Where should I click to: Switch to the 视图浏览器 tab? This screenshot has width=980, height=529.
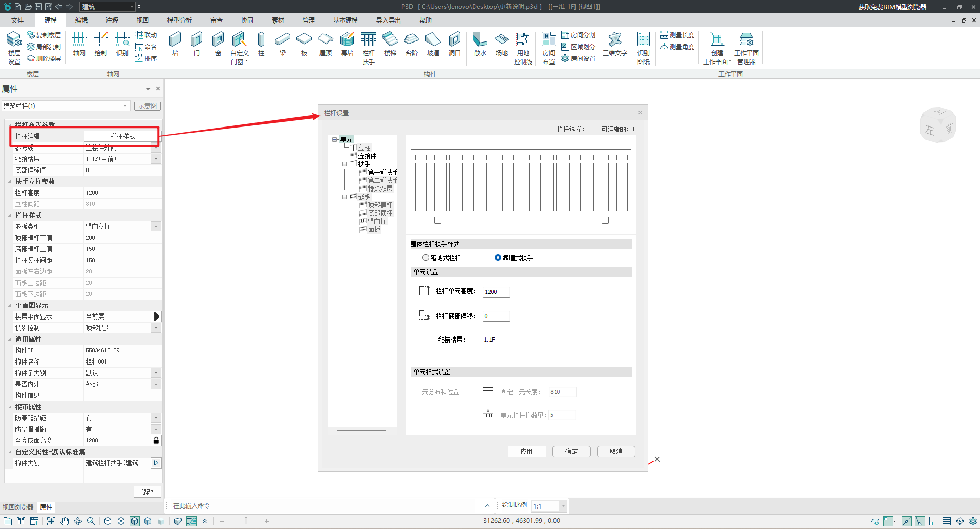(x=18, y=507)
